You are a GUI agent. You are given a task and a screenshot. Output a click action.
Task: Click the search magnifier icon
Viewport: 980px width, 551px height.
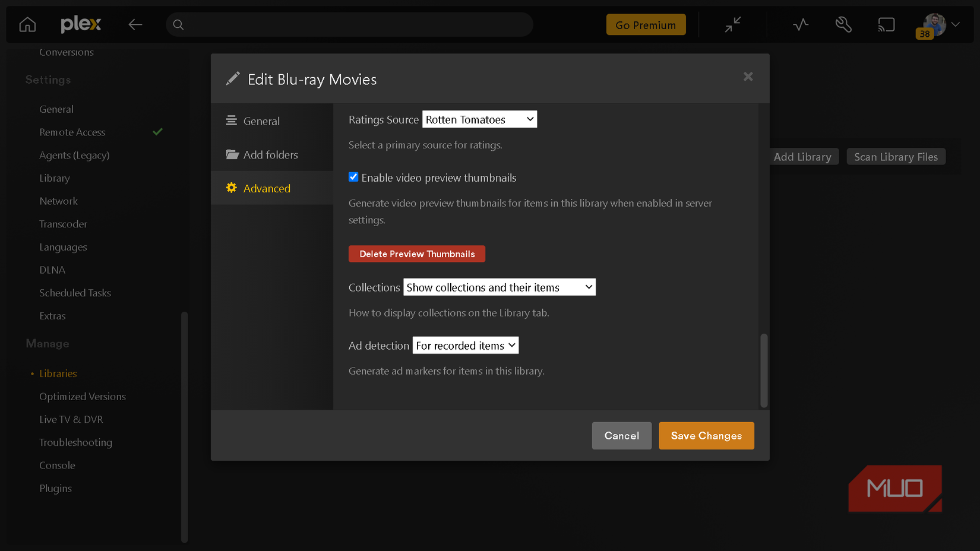click(178, 25)
